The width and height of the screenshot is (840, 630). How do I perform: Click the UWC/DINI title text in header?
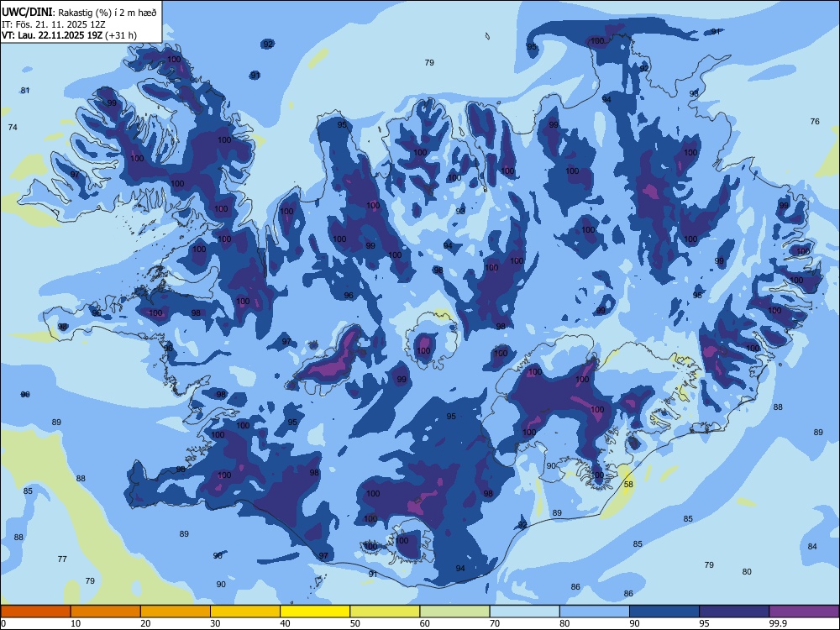[x=27, y=12]
